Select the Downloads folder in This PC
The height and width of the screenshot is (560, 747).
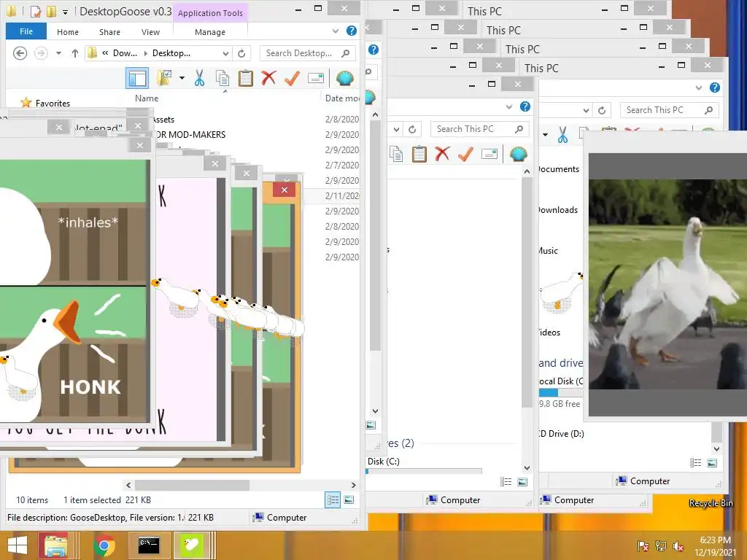click(x=558, y=210)
